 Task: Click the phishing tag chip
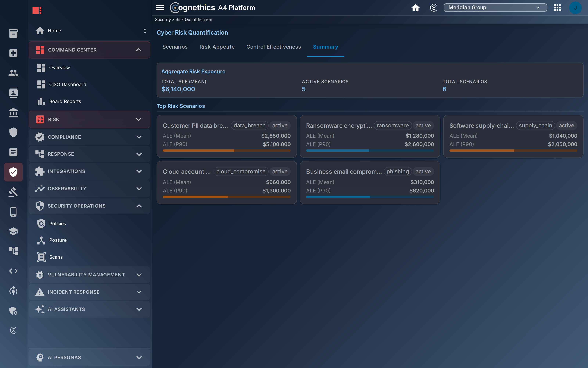coord(397,172)
